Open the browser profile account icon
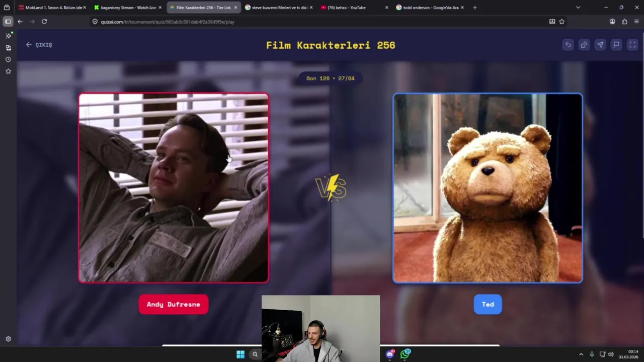This screenshot has width=644, height=362. click(612, 22)
